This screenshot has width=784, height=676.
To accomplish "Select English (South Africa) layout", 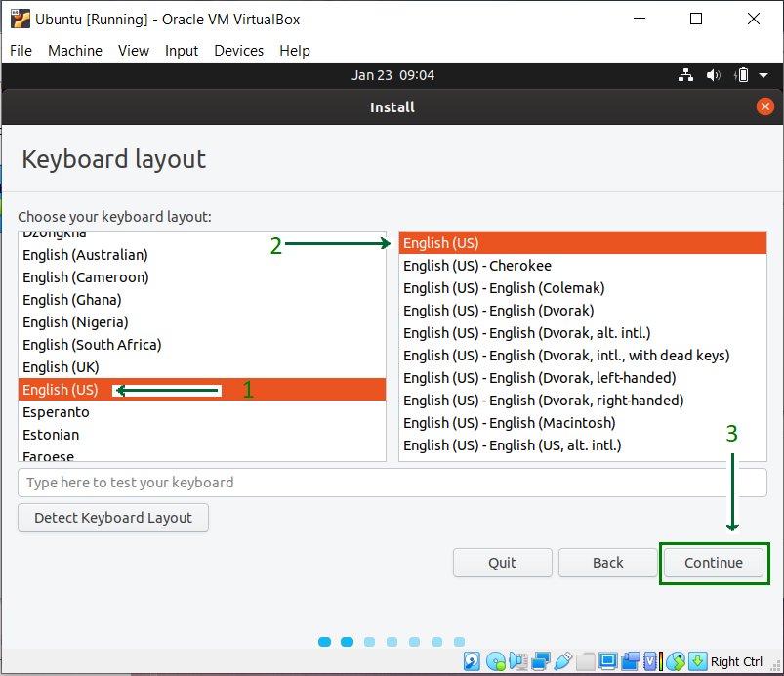I will coord(201,345).
